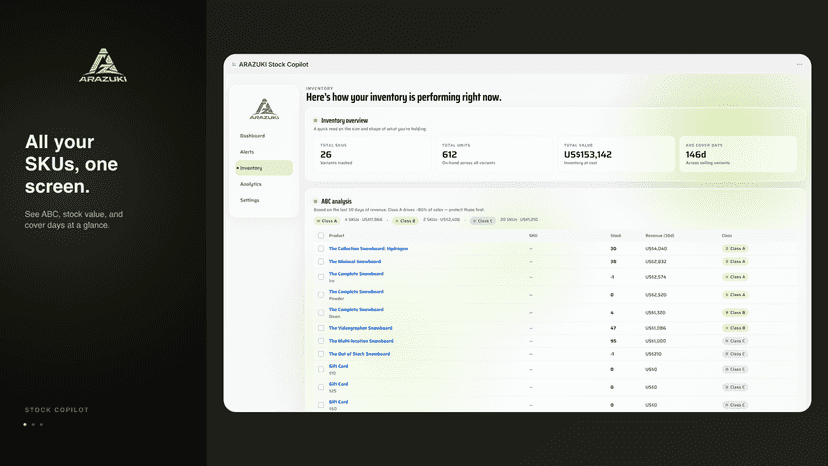The height and width of the screenshot is (466, 828).
Task: Open The Complete Snowboard Dawn variant link
Action: (x=356, y=310)
